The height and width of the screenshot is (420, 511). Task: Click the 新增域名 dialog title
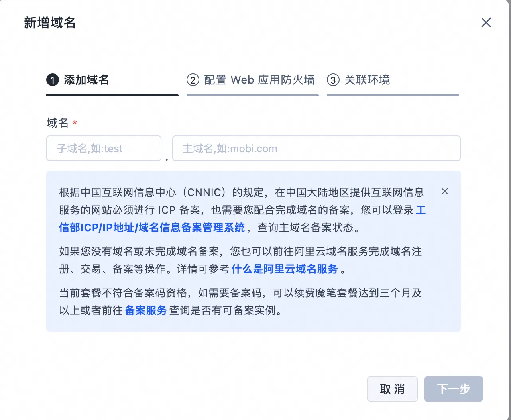point(50,23)
